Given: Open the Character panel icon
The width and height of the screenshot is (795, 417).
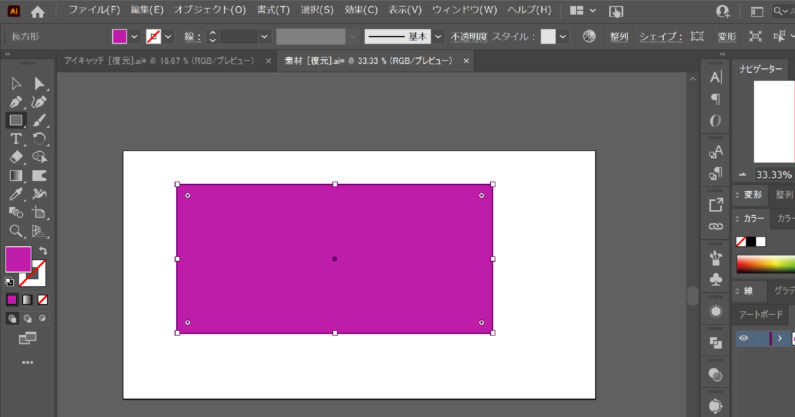Looking at the screenshot, I should pyautogui.click(x=715, y=77).
